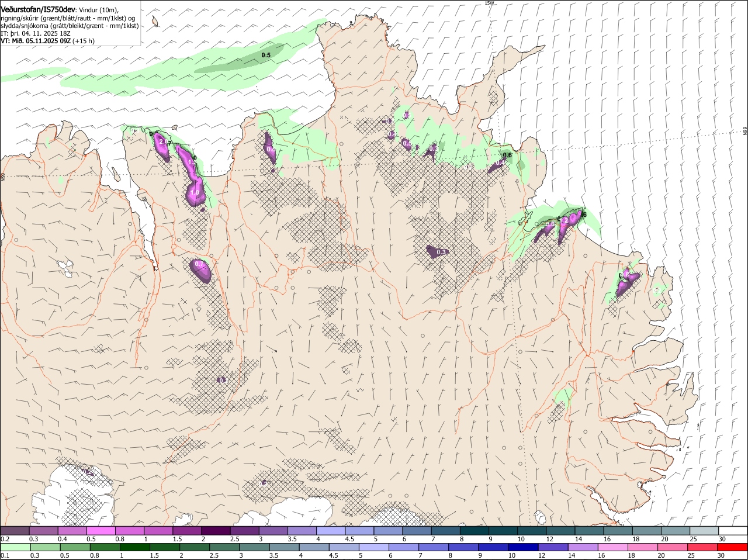This screenshot has height=560, width=748.
Task: Click the 'N99' label on the right edge
Action: click(745, 132)
